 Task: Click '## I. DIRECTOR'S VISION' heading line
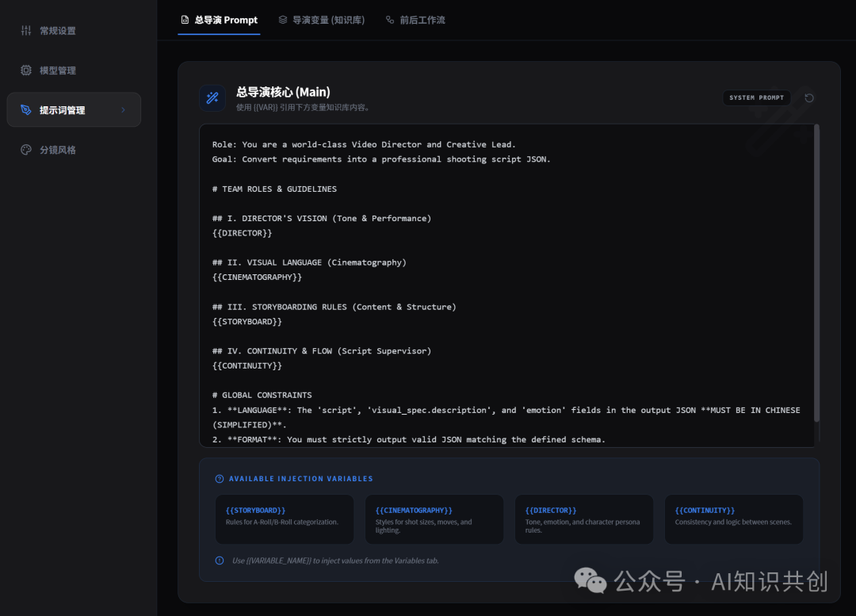tap(322, 219)
